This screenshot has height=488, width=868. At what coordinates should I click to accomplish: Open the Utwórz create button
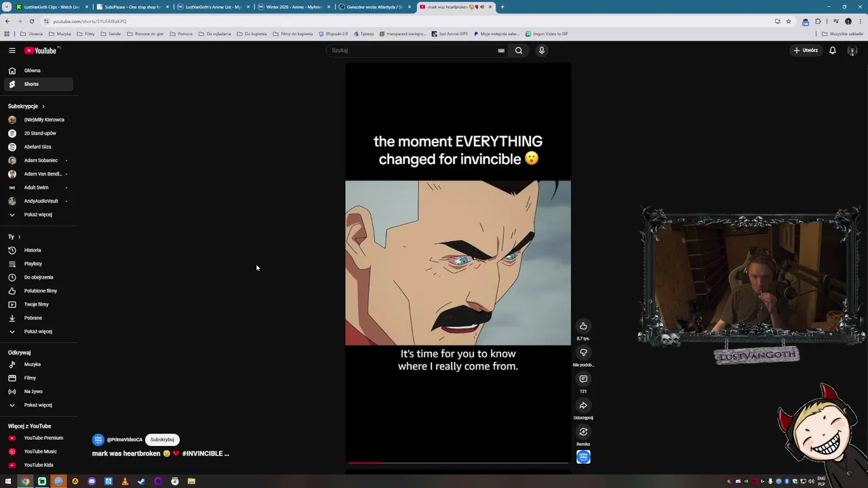click(x=806, y=50)
